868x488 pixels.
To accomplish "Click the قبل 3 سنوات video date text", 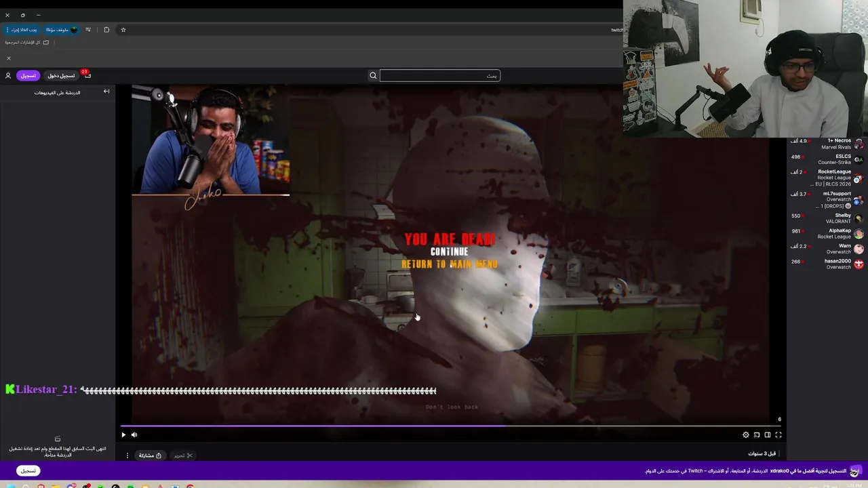I will [x=762, y=453].
